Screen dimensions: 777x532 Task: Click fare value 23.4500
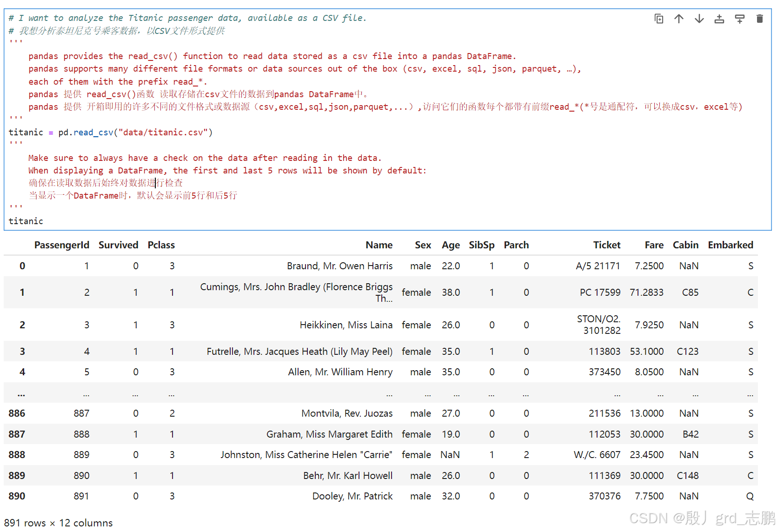tap(647, 455)
